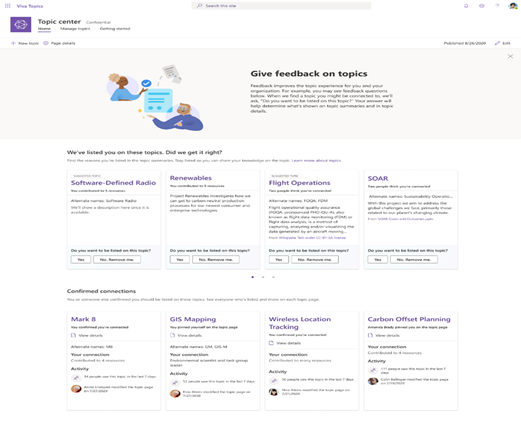This screenshot has height=436, width=521.
Task: Switch to the Manage topics tab
Action: pyautogui.click(x=75, y=29)
